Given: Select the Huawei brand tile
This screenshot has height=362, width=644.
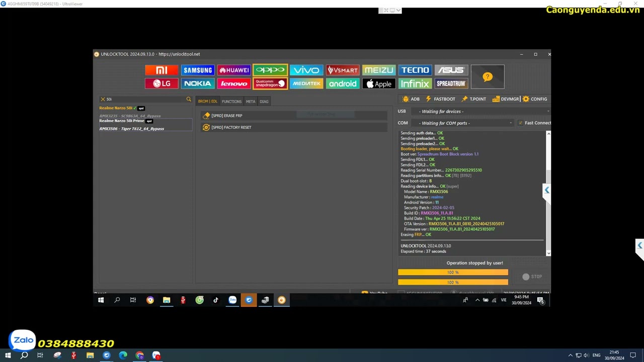Looking at the screenshot, I should click(234, 70).
